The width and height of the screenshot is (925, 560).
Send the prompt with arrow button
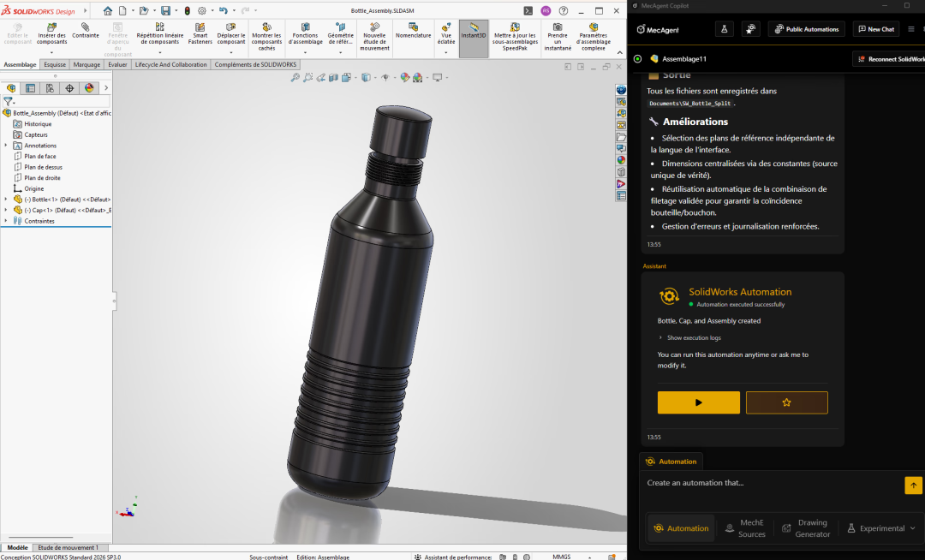point(913,486)
